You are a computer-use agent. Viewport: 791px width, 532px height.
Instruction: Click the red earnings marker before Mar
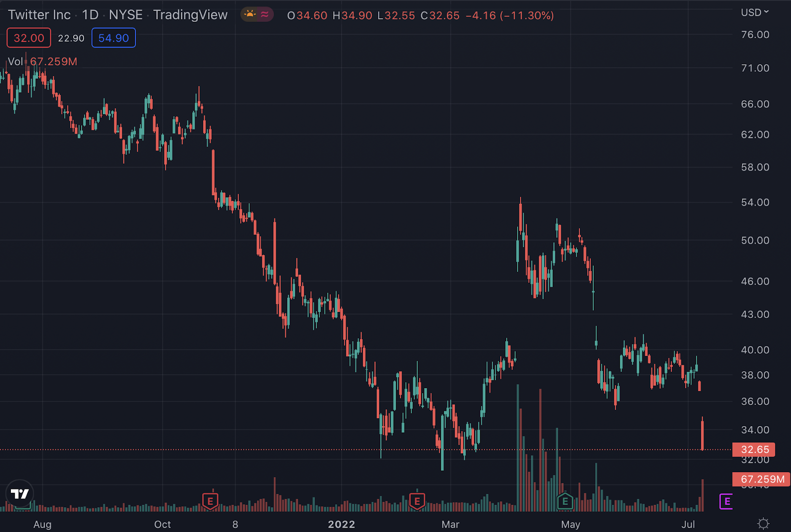(x=417, y=501)
